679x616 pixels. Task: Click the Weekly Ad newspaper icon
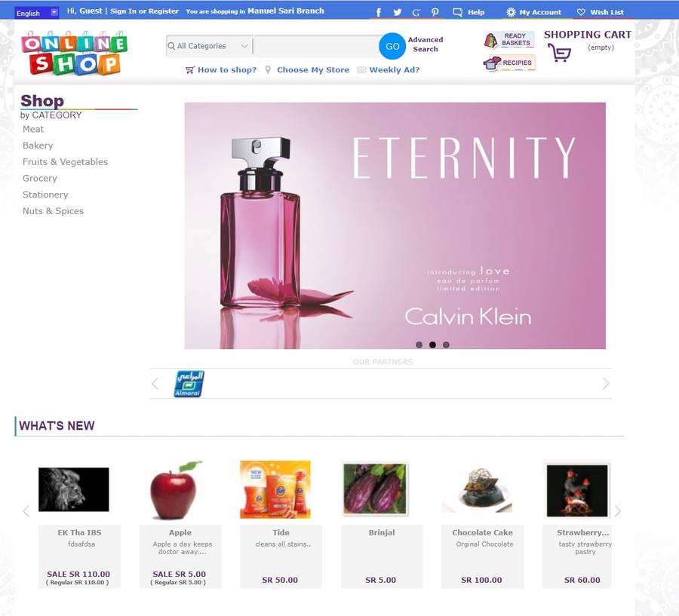[361, 69]
